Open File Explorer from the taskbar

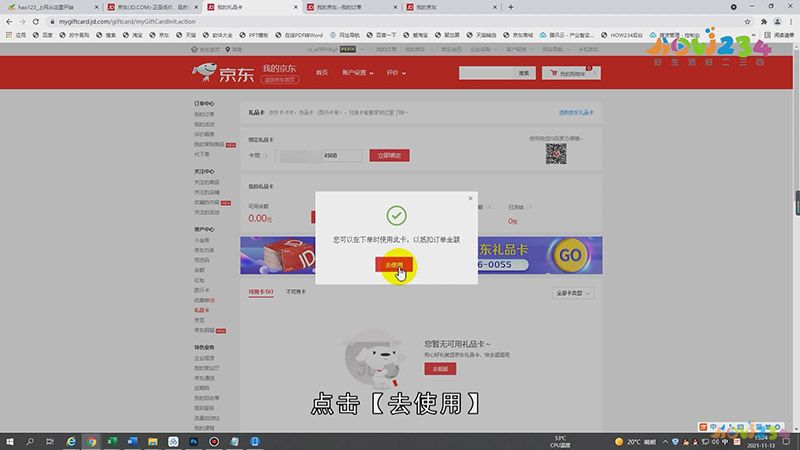coord(153,441)
